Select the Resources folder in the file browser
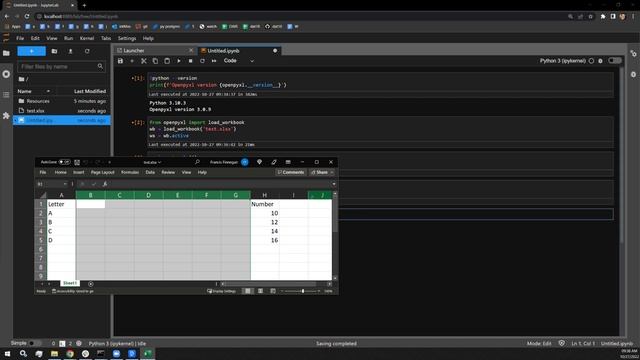Viewport: 640px width, 360px height. tap(62, 101)
